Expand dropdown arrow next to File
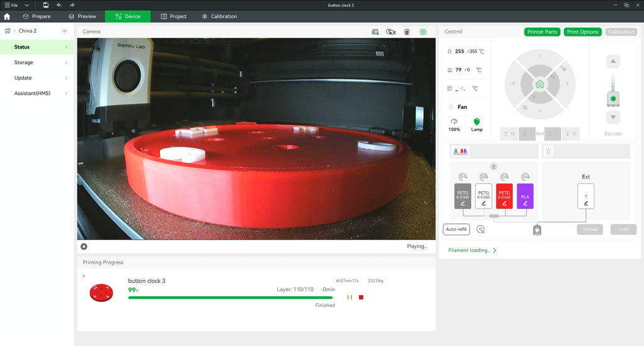 26,5
